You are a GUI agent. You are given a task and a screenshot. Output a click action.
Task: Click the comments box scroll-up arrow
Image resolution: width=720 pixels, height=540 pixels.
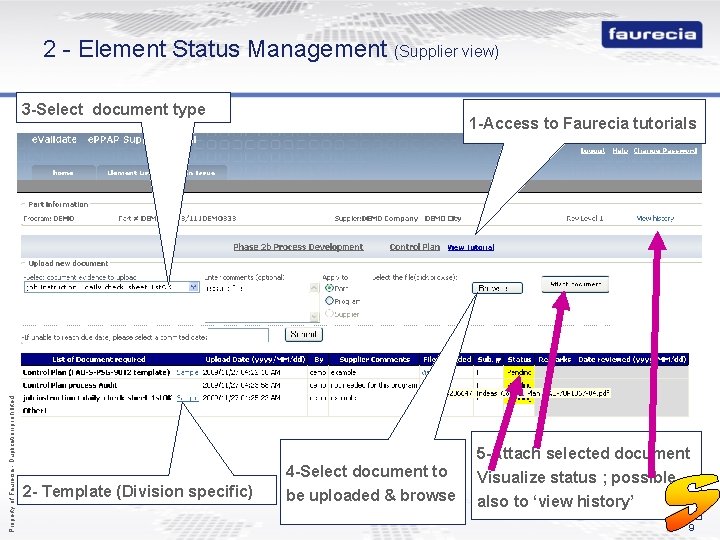tap(315, 287)
